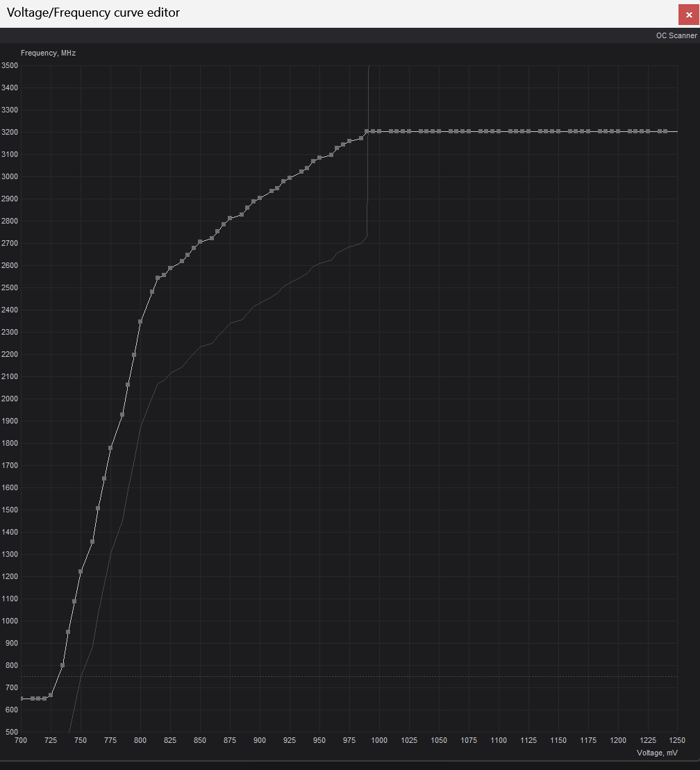
Task: Select the flat curve point at 1100 mV
Action: click(x=499, y=131)
